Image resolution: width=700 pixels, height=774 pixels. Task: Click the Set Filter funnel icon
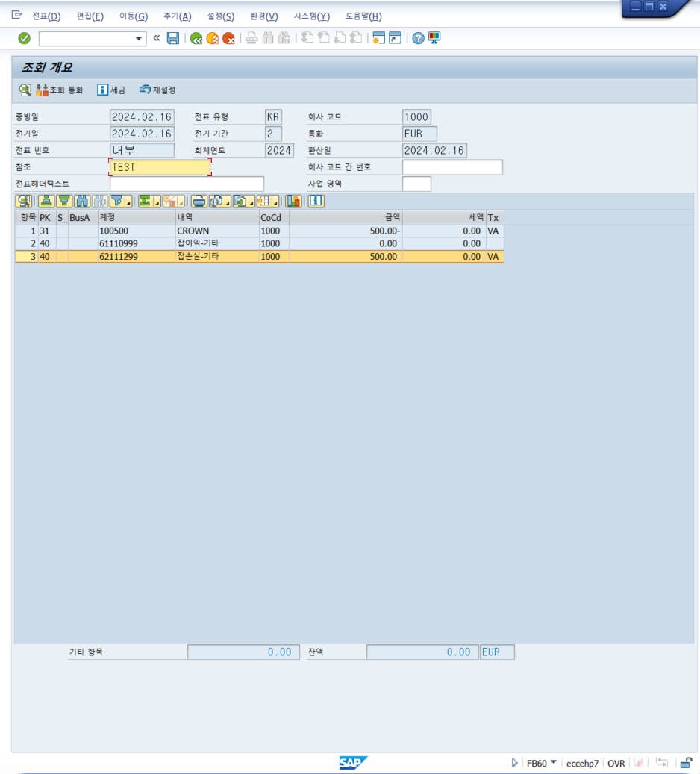coord(117,201)
